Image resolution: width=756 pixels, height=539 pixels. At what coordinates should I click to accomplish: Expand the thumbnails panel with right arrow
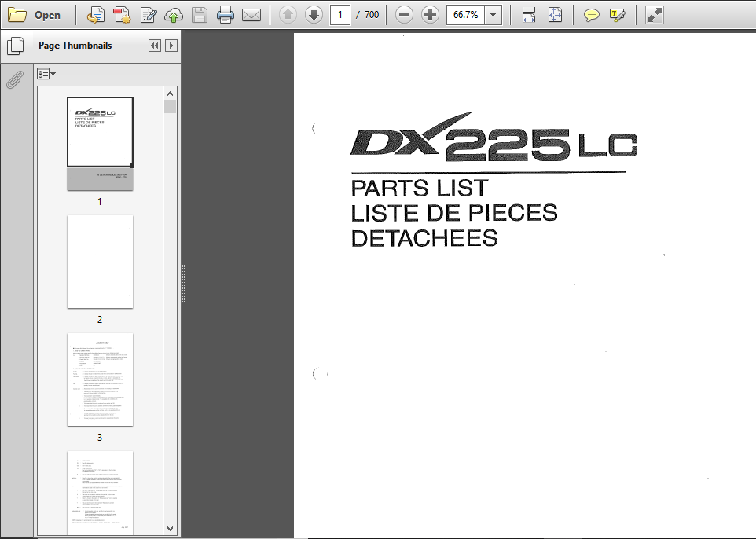point(171,46)
